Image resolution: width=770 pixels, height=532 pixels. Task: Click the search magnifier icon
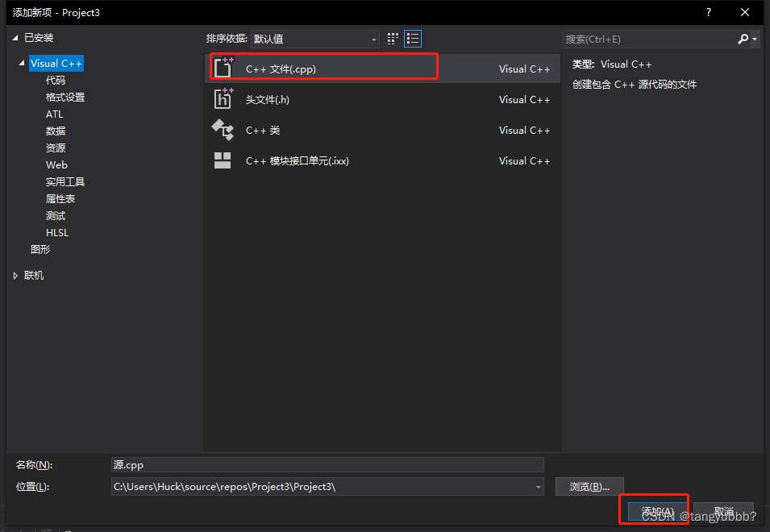pyautogui.click(x=743, y=38)
